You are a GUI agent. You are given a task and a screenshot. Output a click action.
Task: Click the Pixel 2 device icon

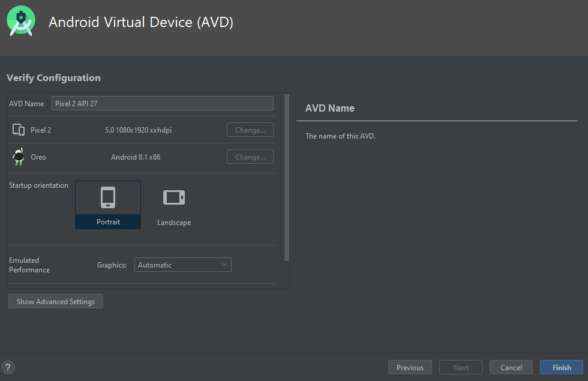(19, 130)
